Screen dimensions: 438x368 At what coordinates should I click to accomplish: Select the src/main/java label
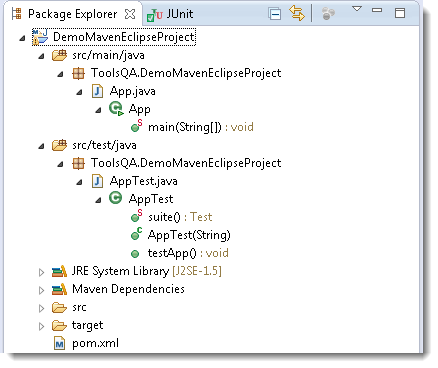click(x=108, y=55)
